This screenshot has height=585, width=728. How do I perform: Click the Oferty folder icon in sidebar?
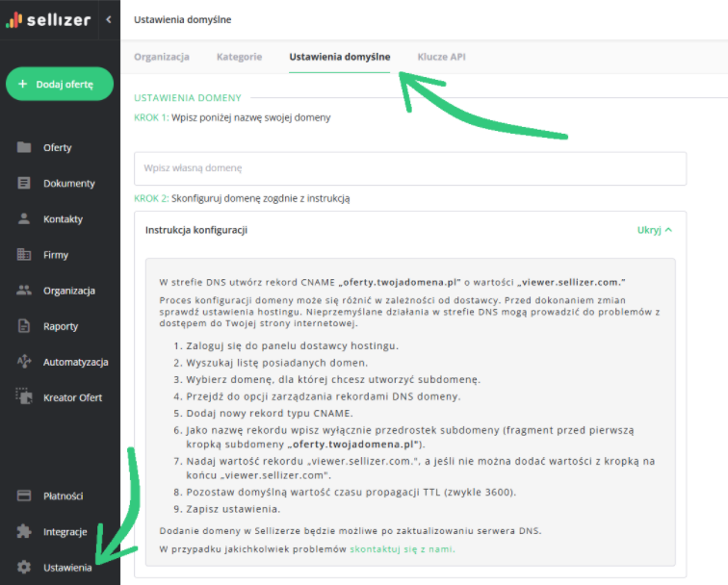click(24, 148)
